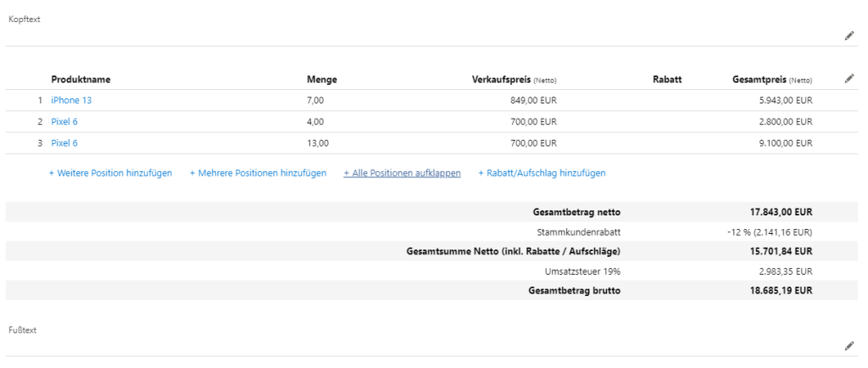Click '+ Weitere Position hinzufügen'
The image size is (868, 368).
110,173
